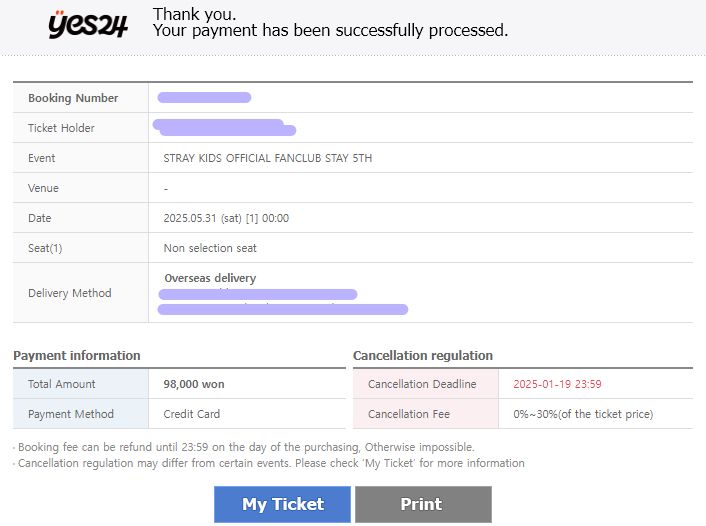Click the Non selection seat value

(x=210, y=248)
